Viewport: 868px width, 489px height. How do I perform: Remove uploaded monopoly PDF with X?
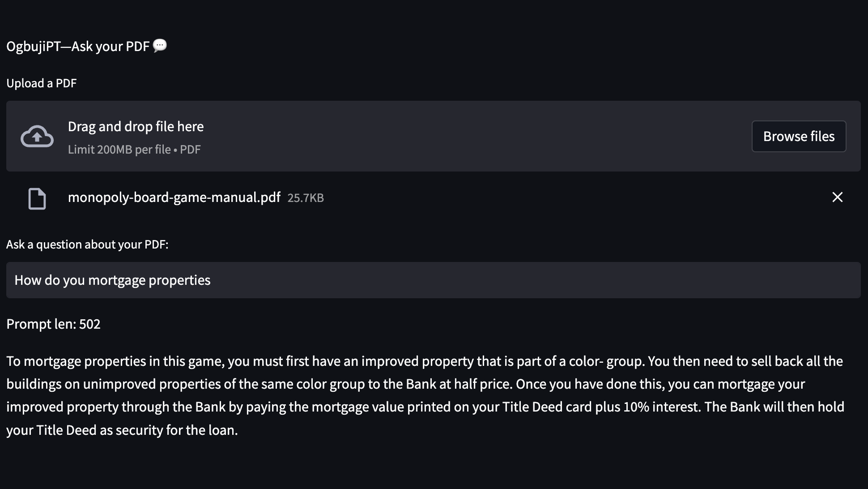pos(837,197)
